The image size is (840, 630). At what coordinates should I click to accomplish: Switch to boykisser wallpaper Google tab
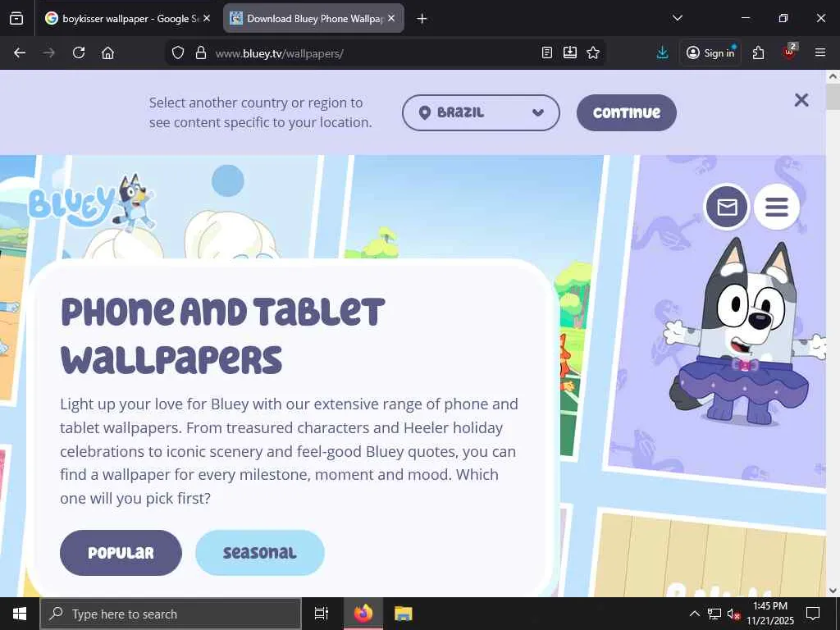point(127,18)
